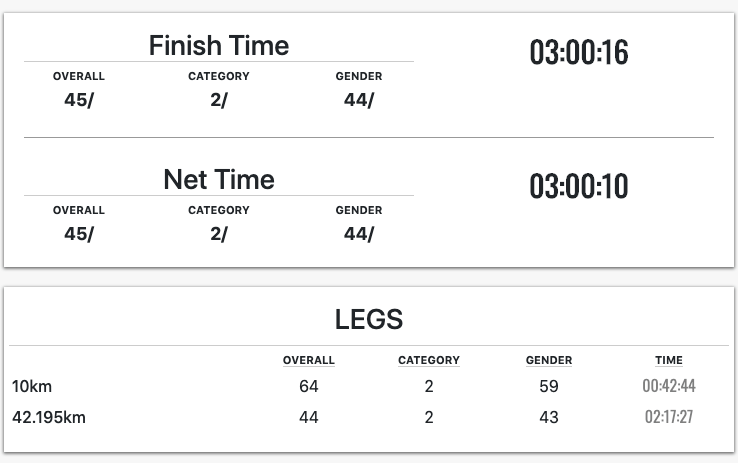
Task: Select the 10km leg row label
Action: [x=32, y=386]
